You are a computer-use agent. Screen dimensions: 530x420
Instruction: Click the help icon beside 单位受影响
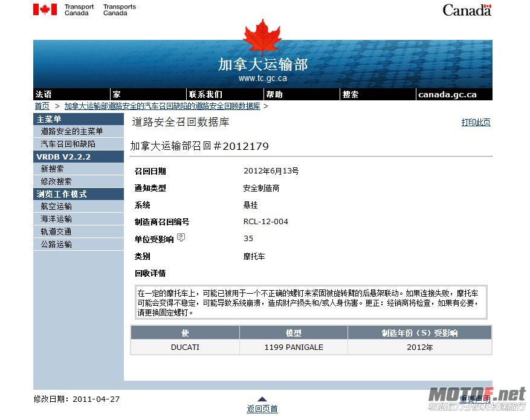tap(181, 238)
